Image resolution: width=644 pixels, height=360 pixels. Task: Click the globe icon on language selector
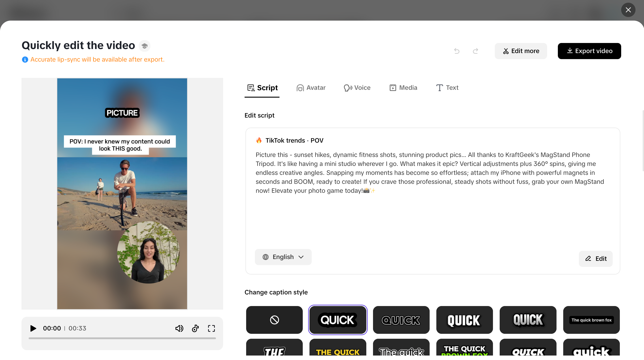click(266, 257)
